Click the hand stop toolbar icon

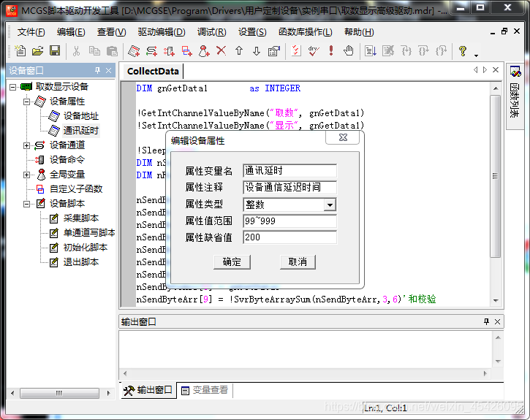(349, 50)
